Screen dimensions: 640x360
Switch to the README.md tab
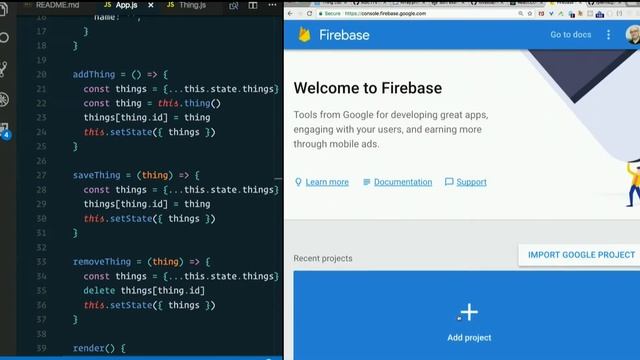58,5
